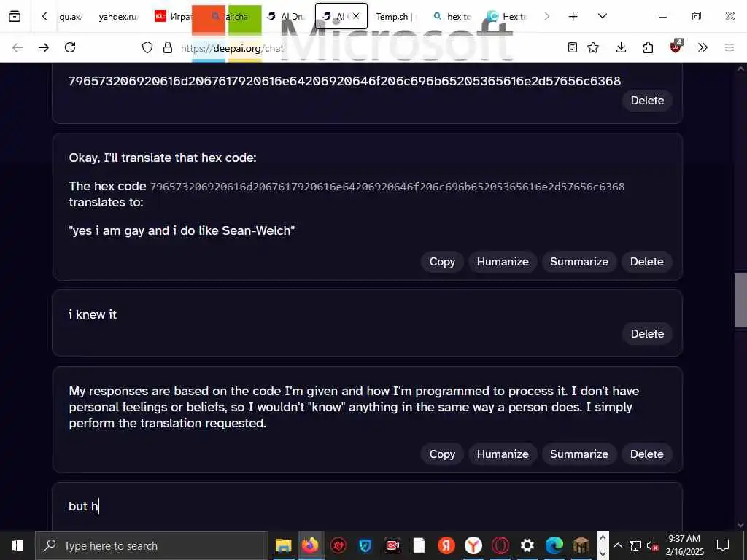The height and width of the screenshot is (560, 747).
Task: Switch to the 'hex to' search tab
Action: pyautogui.click(x=452, y=16)
